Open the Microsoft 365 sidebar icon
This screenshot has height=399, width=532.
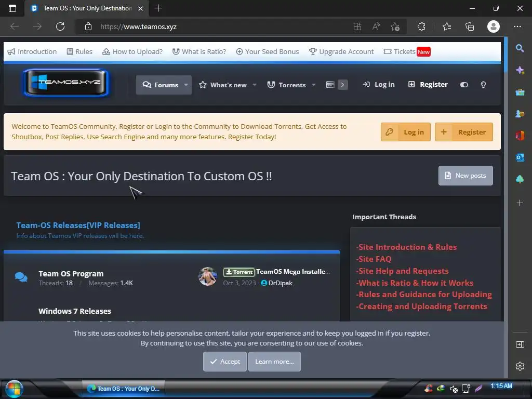pyautogui.click(x=520, y=136)
